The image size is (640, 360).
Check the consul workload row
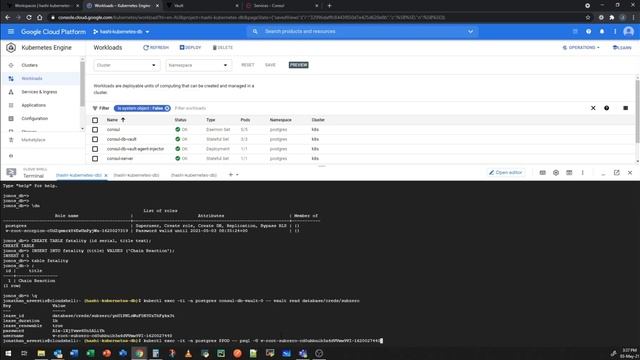click(95, 129)
